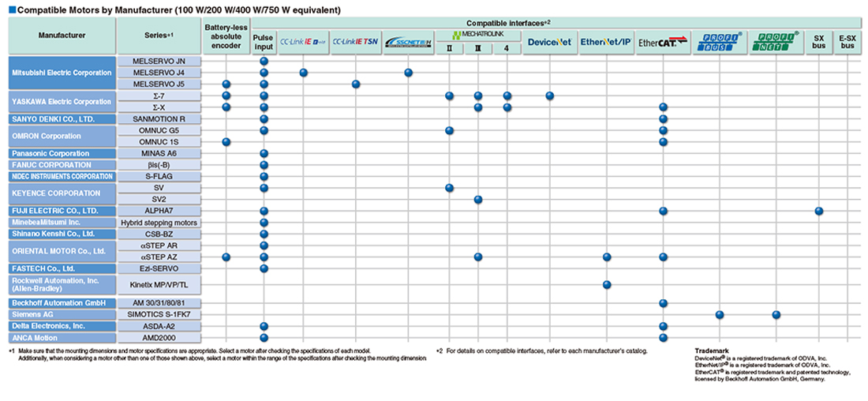Screen dimensions: 868x401
Task: Click YASKAWA Electric Corporation manufacturer cell
Action: pyautogui.click(x=62, y=101)
